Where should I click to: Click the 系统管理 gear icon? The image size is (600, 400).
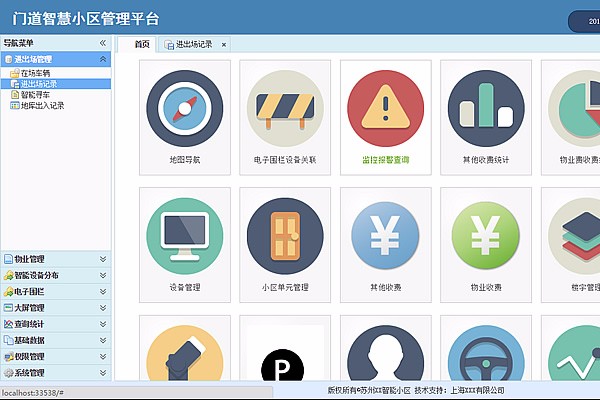click(8, 373)
